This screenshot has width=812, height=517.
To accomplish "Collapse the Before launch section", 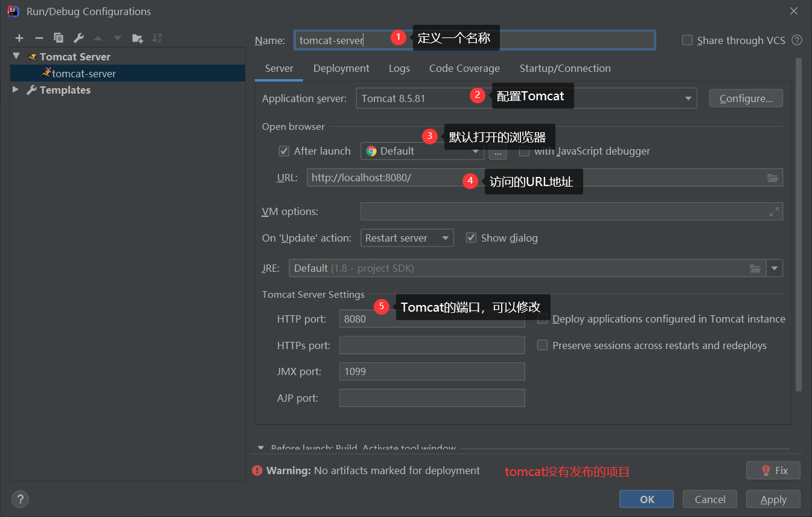I will click(261, 448).
